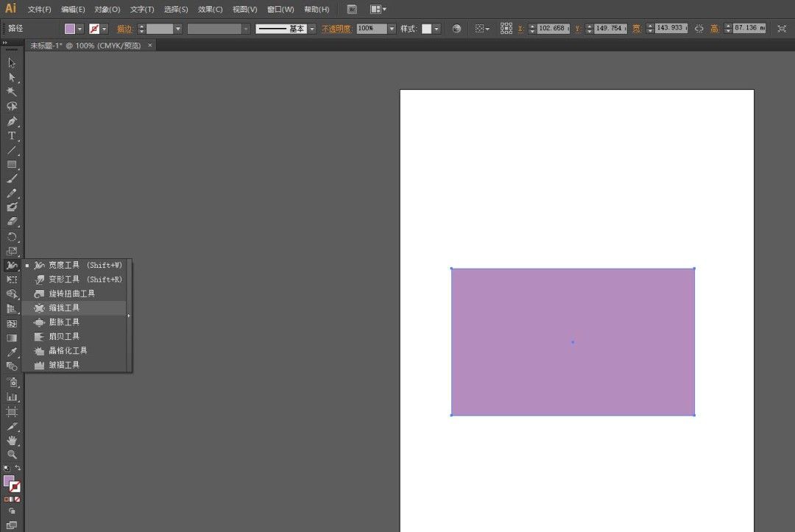Choose 晶格化工具 from the flyout
Image resolution: width=795 pixels, height=532 pixels.
point(68,351)
